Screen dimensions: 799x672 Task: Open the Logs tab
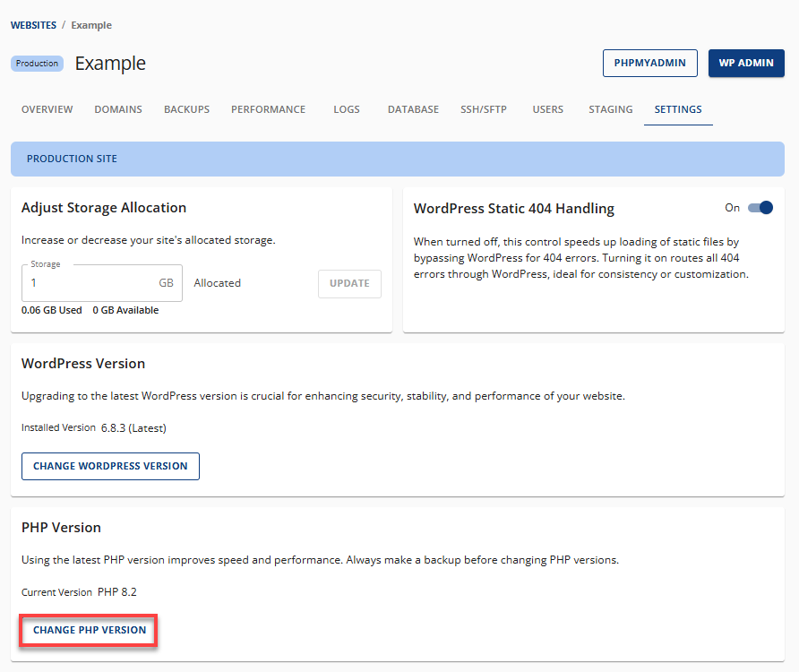[x=346, y=109]
